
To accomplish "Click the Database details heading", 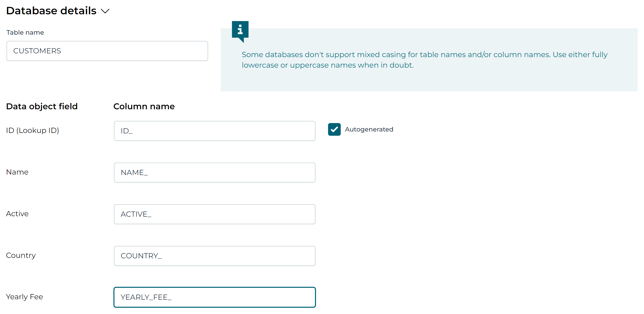I will click(x=51, y=10).
